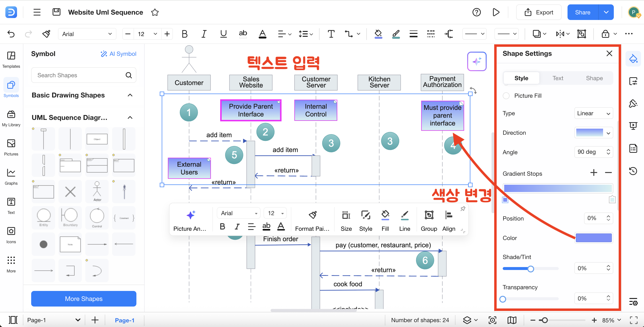Click the Search Shapes field
644x327 pixels.
tap(84, 75)
